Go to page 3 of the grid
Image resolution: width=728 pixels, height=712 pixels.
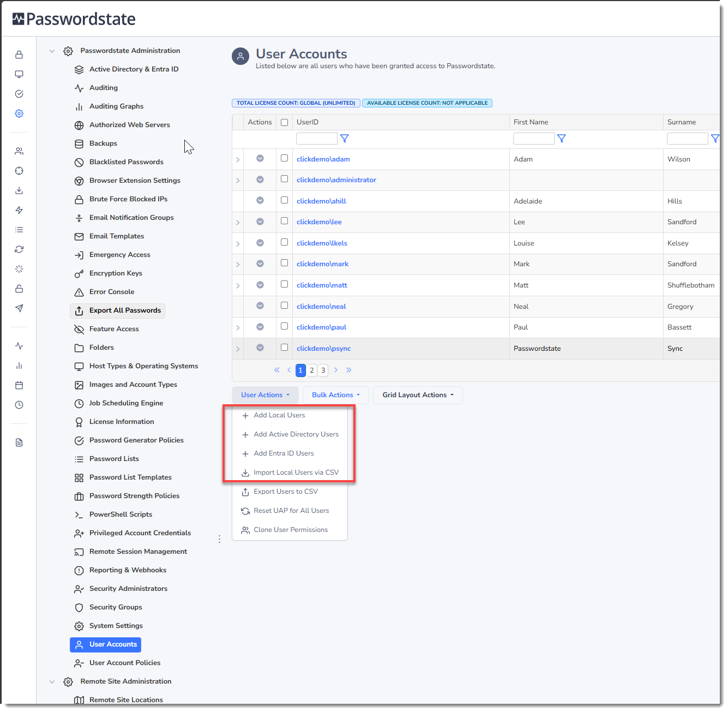click(x=323, y=370)
